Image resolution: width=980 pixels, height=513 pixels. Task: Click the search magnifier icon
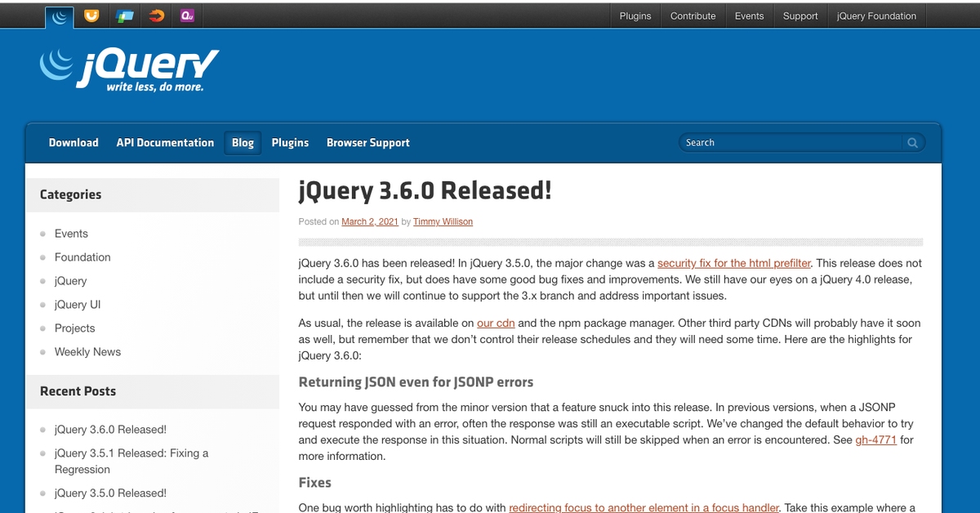[912, 143]
